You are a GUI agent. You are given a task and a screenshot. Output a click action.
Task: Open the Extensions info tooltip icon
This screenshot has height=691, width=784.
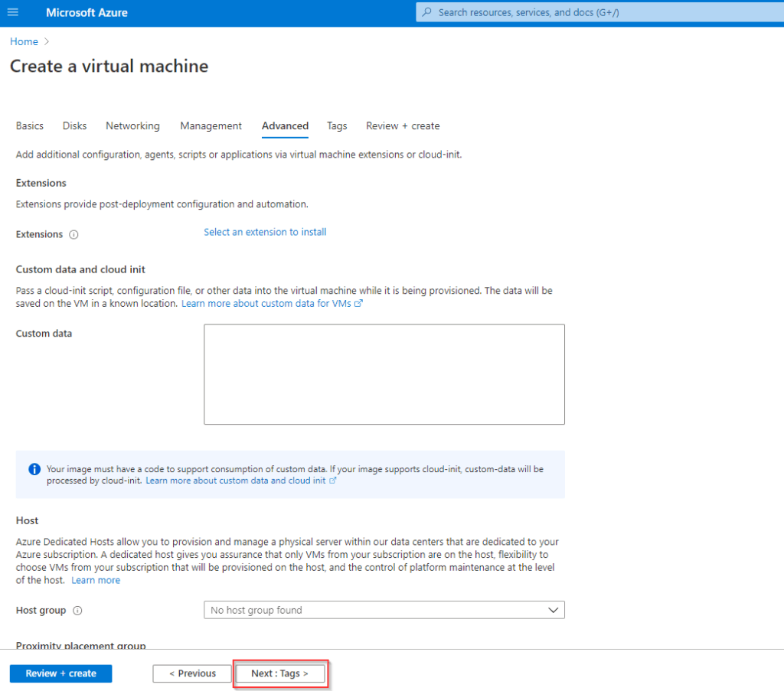point(73,234)
